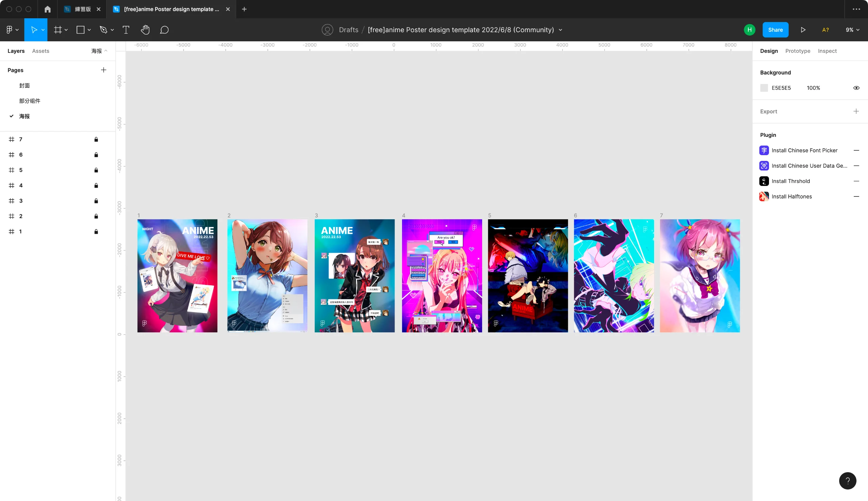
Task: Open the file name dropdown chevron
Action: (560, 30)
